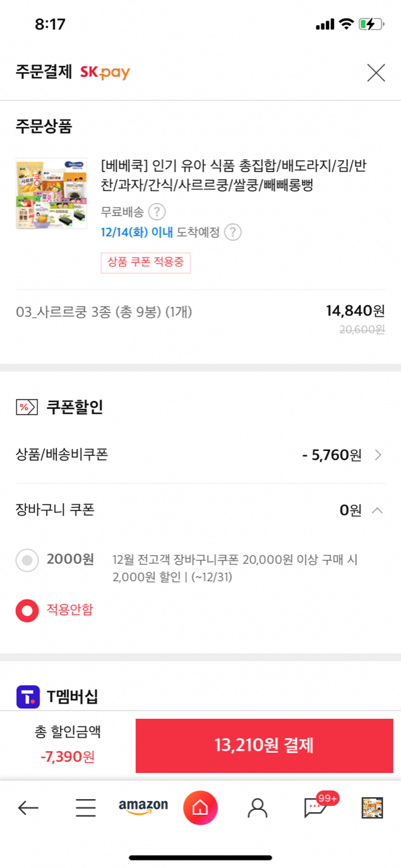Screen dimensions: 401x868
Task: Tap the 쿠폰할인 coupon icon
Action: pyautogui.click(x=26, y=408)
